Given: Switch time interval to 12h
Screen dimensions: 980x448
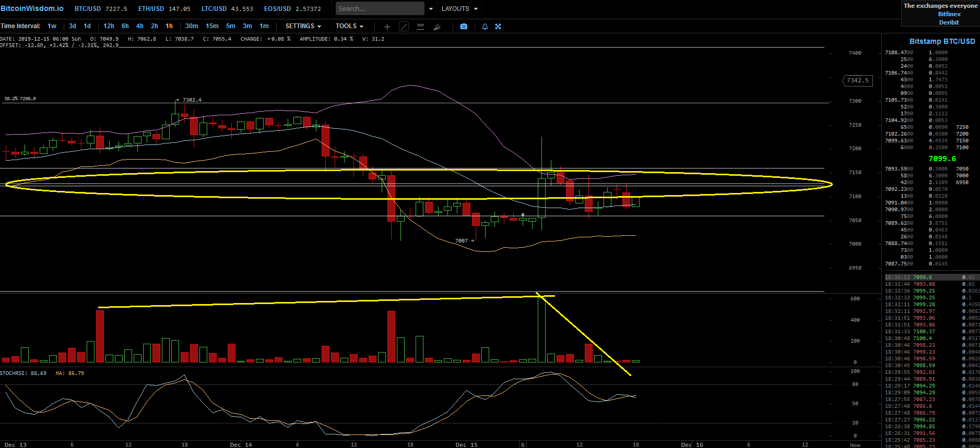Looking at the screenshot, I should [109, 26].
